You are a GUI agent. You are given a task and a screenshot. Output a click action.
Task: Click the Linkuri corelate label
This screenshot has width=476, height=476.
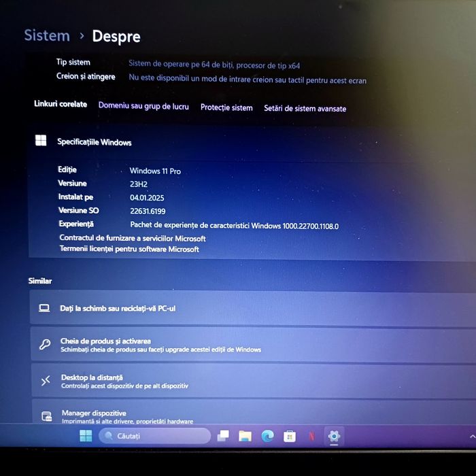61,104
